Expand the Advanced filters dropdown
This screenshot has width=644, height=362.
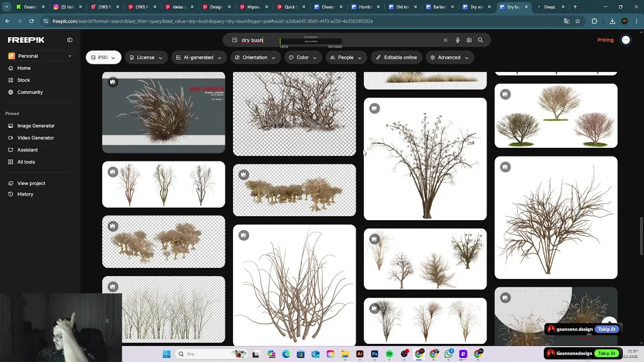[x=449, y=57]
